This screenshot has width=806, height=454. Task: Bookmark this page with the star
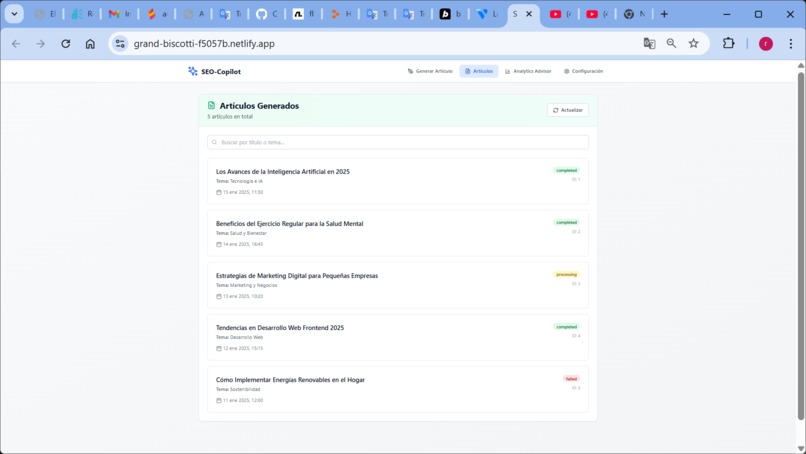(x=693, y=44)
